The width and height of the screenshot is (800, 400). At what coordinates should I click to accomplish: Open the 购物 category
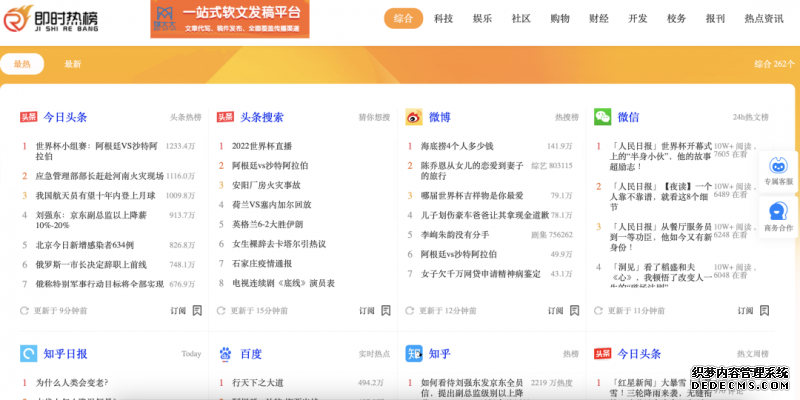point(560,19)
